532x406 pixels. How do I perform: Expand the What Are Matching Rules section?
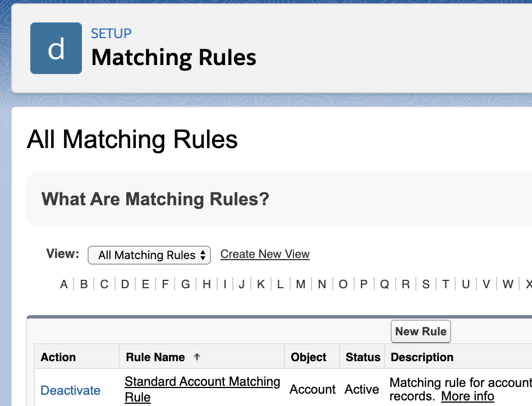pyautogui.click(x=155, y=199)
